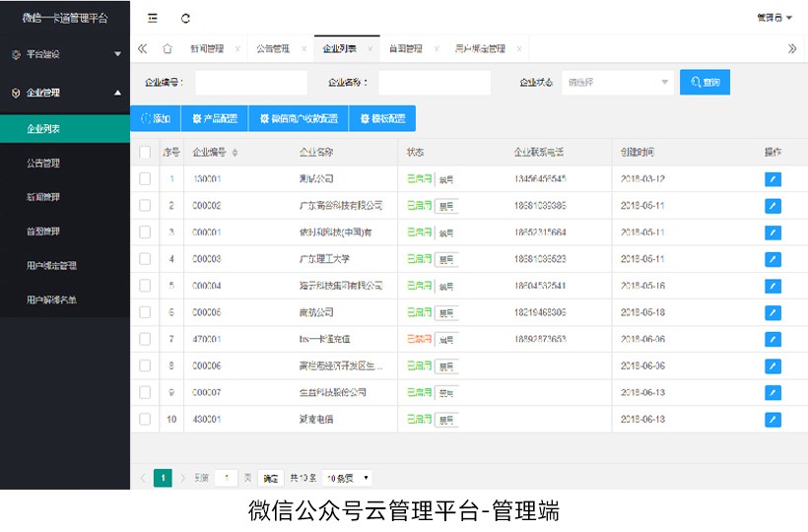Viewport: 808px width, 532px height.
Task: Tick the select-all checkbox in table header
Action: click(145, 153)
